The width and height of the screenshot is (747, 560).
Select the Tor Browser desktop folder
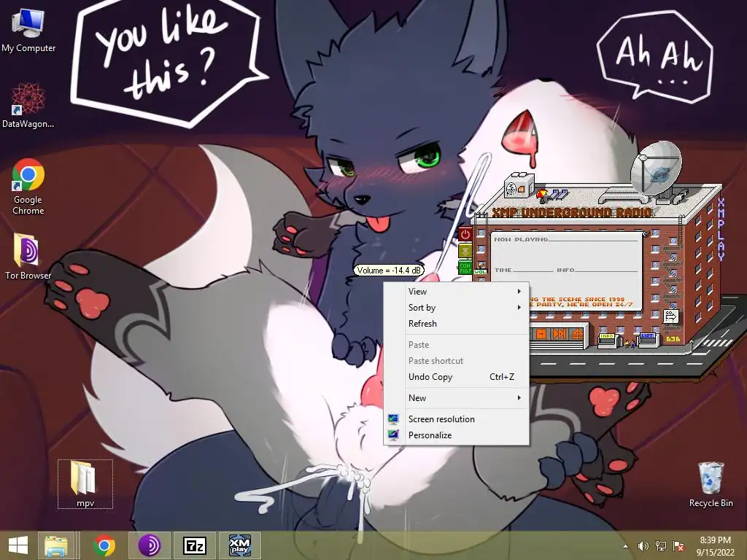(x=28, y=256)
